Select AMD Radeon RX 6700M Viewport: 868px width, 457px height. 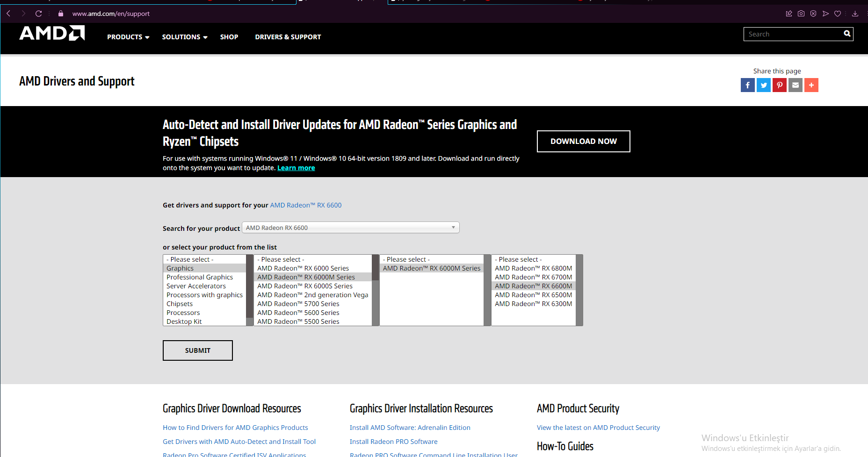pyautogui.click(x=534, y=277)
